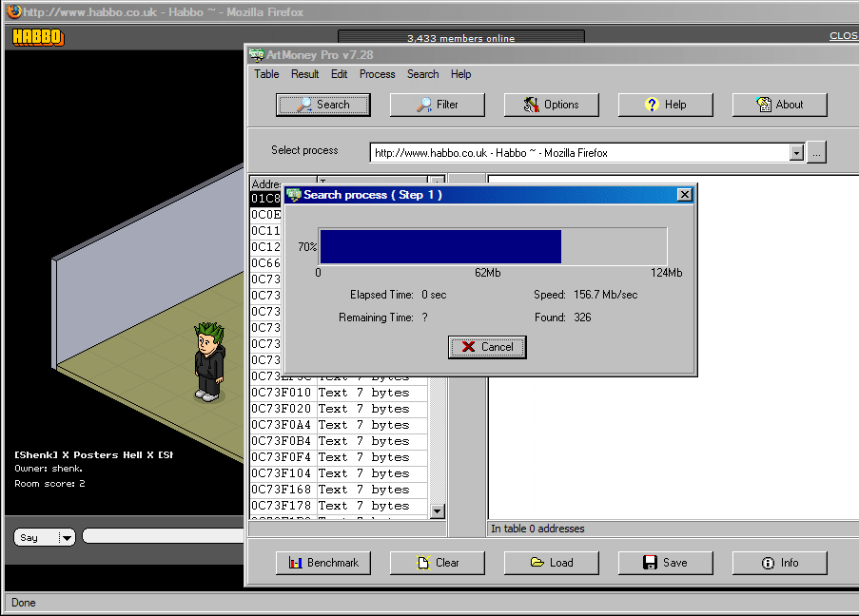The height and width of the screenshot is (616, 859).
Task: Click the Load button with folder icon
Action: (x=551, y=563)
